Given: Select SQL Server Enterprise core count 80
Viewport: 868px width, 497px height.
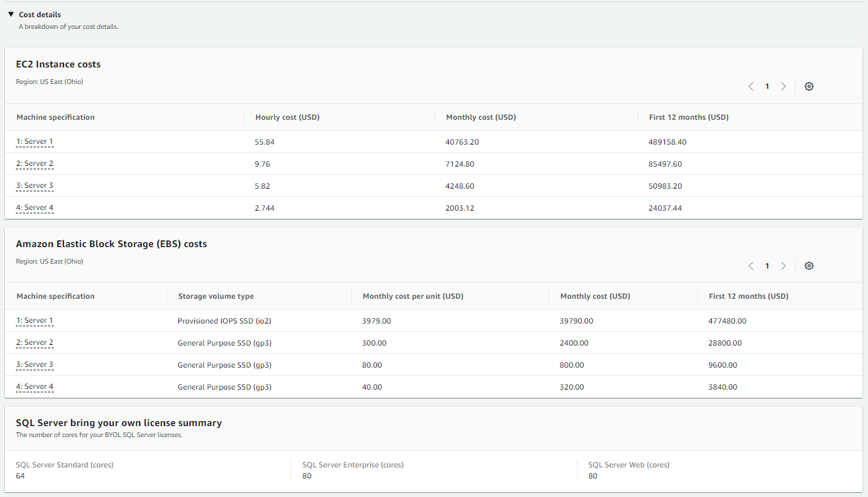Looking at the screenshot, I should (307, 476).
